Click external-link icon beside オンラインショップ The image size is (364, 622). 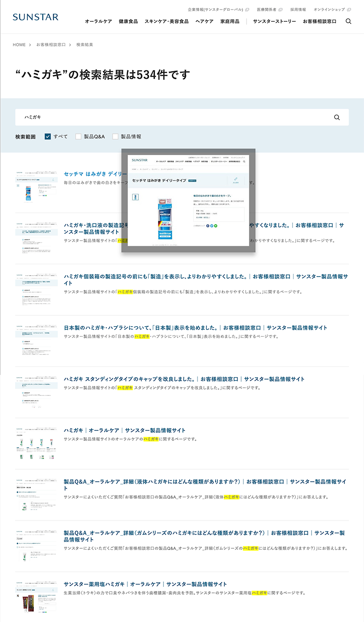(349, 10)
